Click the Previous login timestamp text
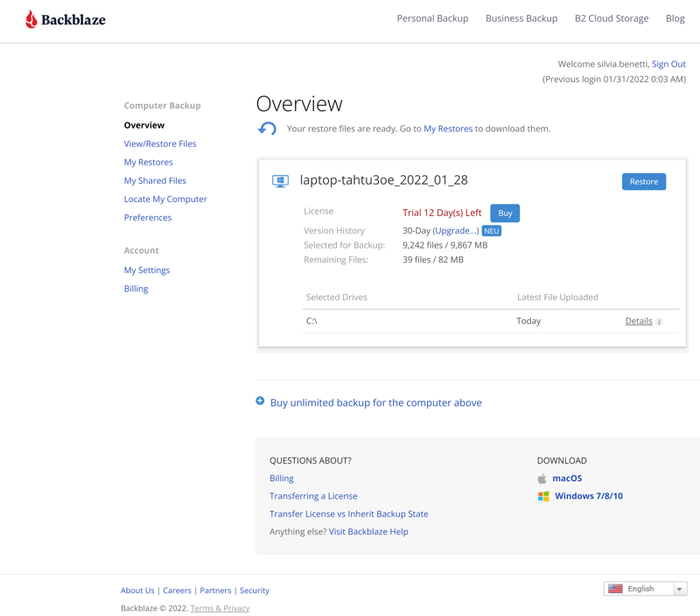 click(x=614, y=80)
